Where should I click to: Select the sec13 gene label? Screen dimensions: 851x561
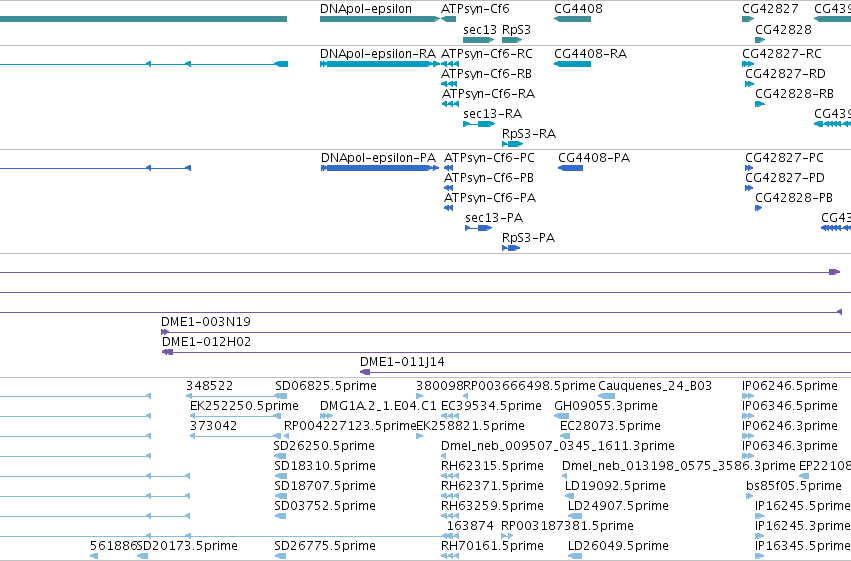[x=480, y=29]
